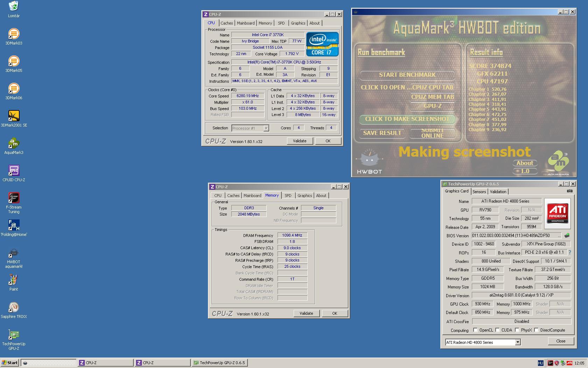The height and width of the screenshot is (368, 588).
Task: Click the ATI Radeon logo in GPU-Z
Action: tap(557, 213)
